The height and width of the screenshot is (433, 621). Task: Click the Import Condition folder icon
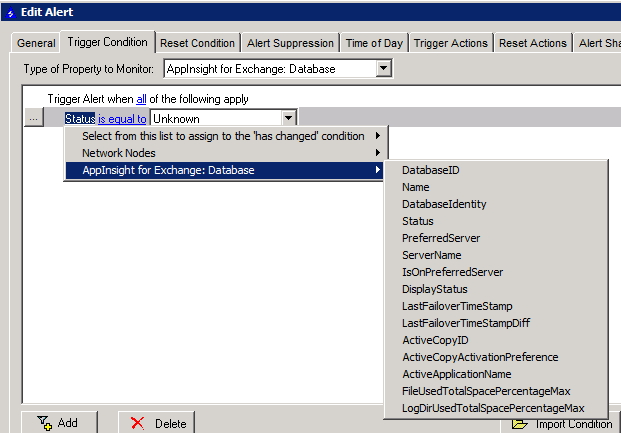click(519, 424)
